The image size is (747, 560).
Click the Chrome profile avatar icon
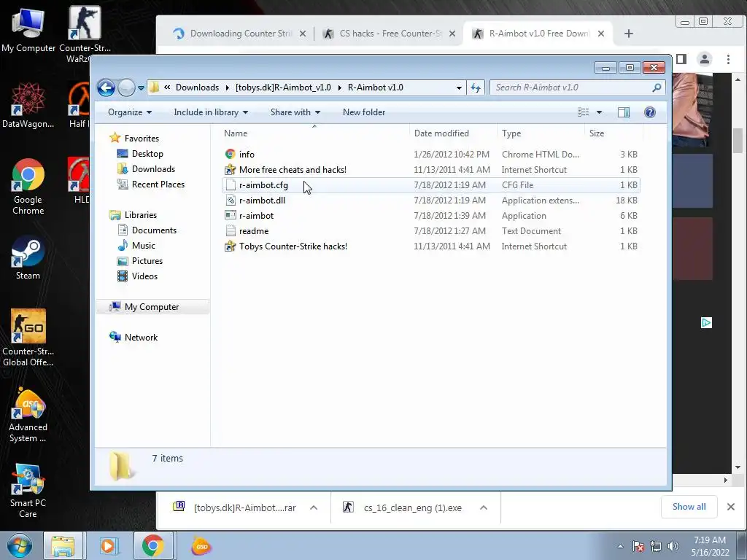tap(704, 59)
